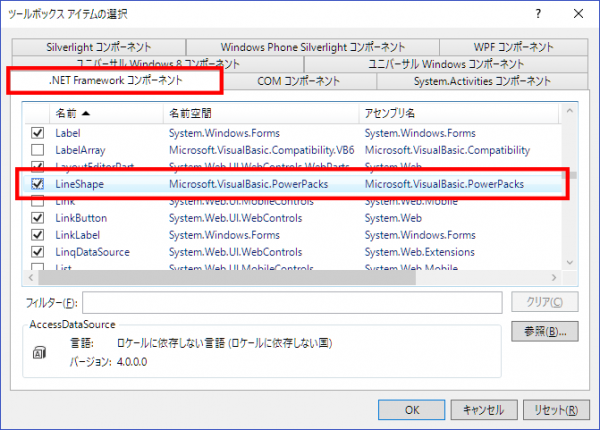Switch to Silverlight コンポーネント tab
Image resolution: width=600 pixels, height=430 pixels.
(99, 47)
